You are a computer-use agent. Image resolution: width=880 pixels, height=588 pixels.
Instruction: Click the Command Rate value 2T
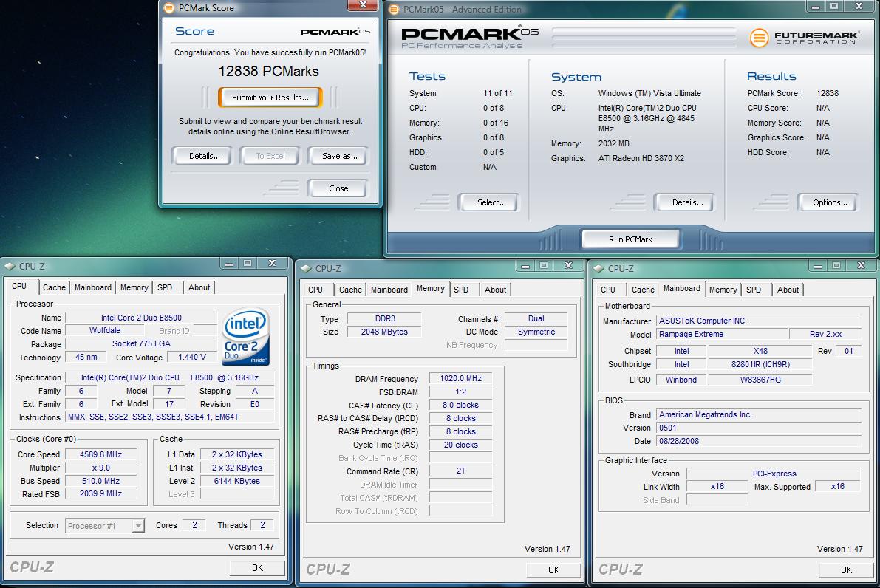coord(461,471)
